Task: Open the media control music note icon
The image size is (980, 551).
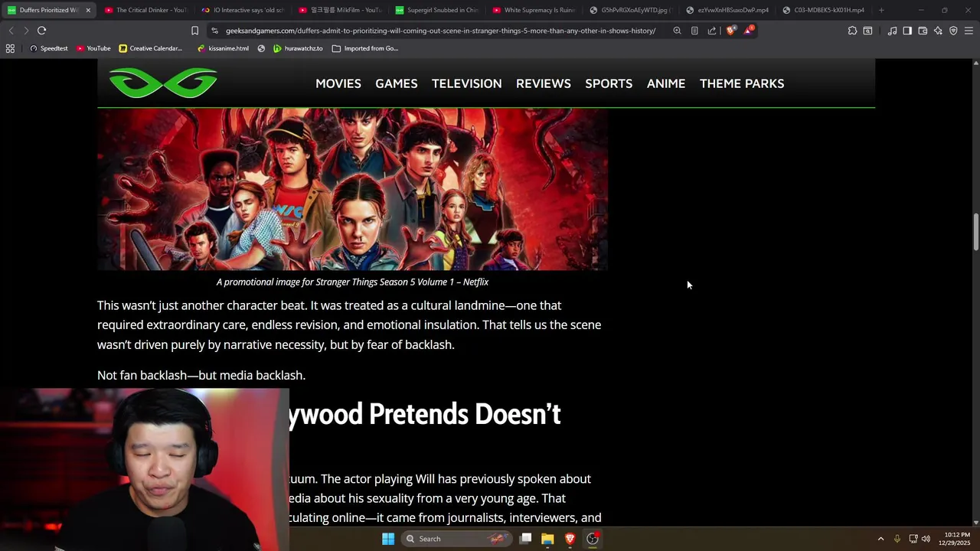Action: click(893, 31)
